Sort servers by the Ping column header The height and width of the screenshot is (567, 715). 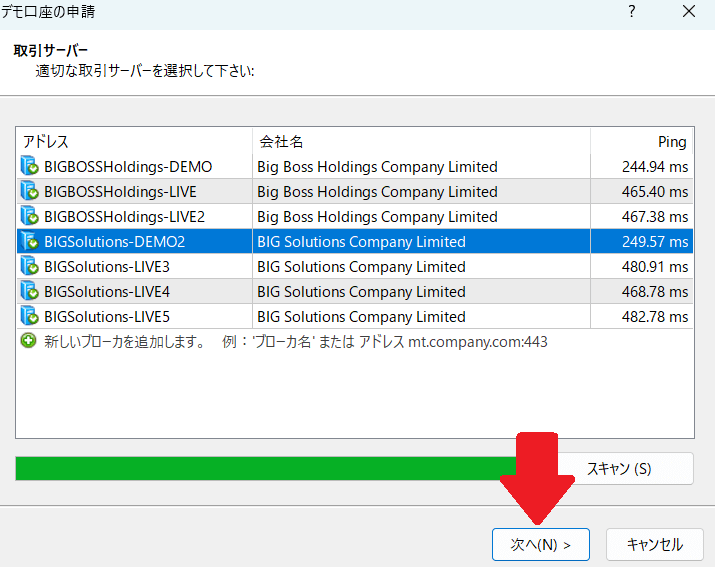click(641, 142)
